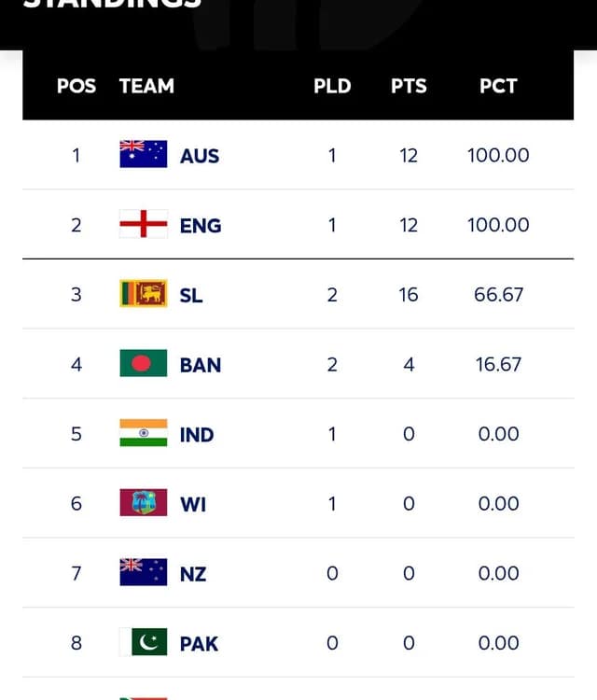597x700 pixels.
Task: Select the Sri Lanka flag icon
Action: [143, 294]
